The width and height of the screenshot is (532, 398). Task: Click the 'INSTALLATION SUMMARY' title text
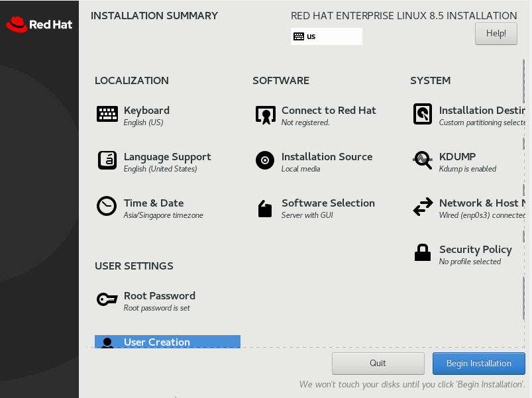(x=154, y=16)
